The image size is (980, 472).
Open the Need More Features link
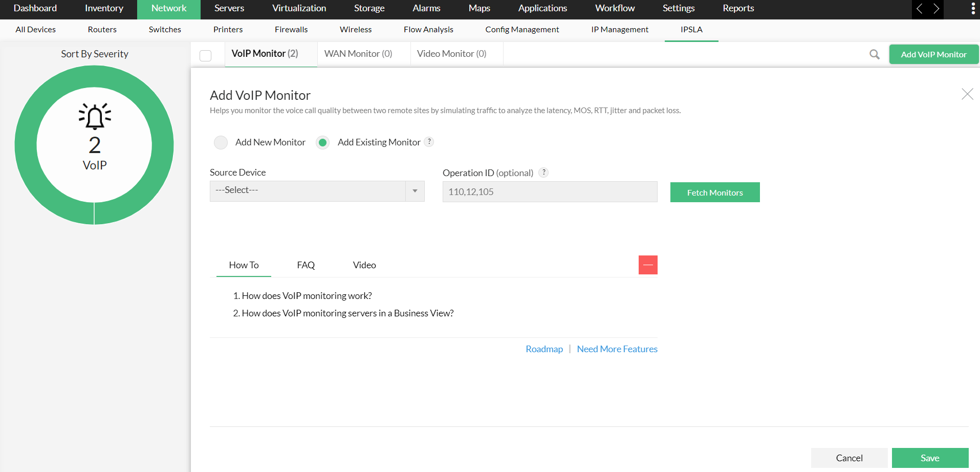[617, 349]
